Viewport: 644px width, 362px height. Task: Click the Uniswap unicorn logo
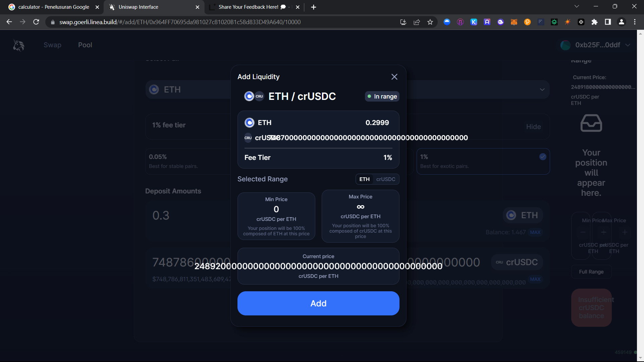[18, 45]
